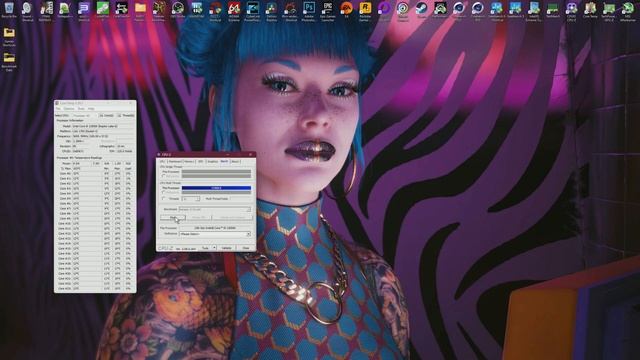
Task: Open the Games Shortcuts folder on desktop
Action: pyautogui.click(x=9, y=37)
